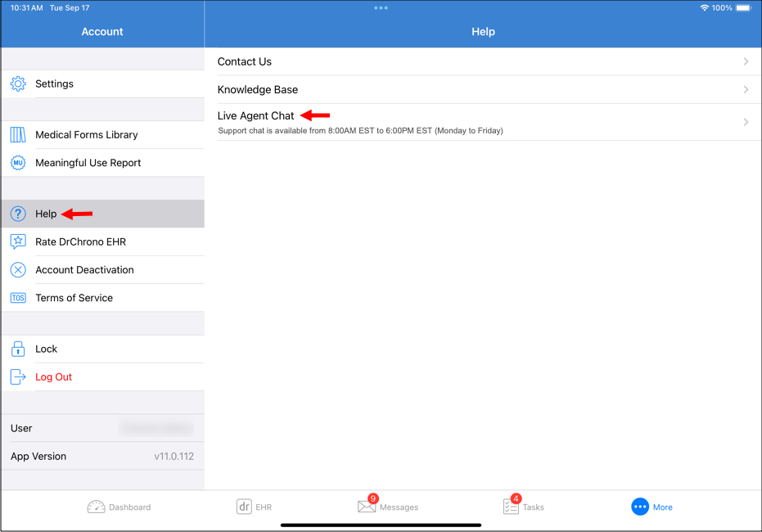The width and height of the screenshot is (762, 532).
Task: Open Terms of Service
Action: pos(102,298)
